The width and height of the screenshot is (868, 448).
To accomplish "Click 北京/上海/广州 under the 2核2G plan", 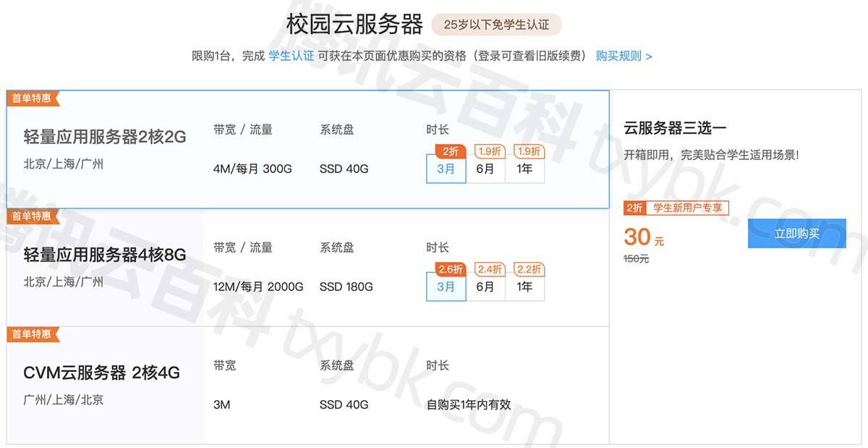I will click(x=64, y=164).
